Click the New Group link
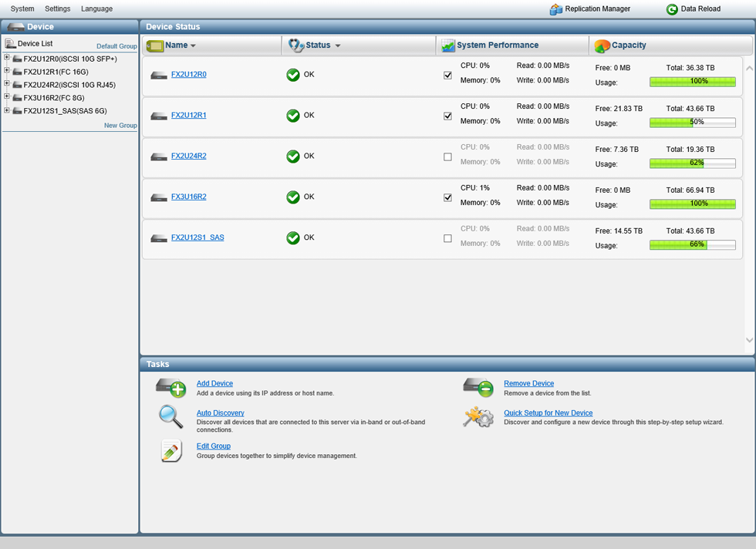Viewport: 756px width, 549px height. click(120, 126)
